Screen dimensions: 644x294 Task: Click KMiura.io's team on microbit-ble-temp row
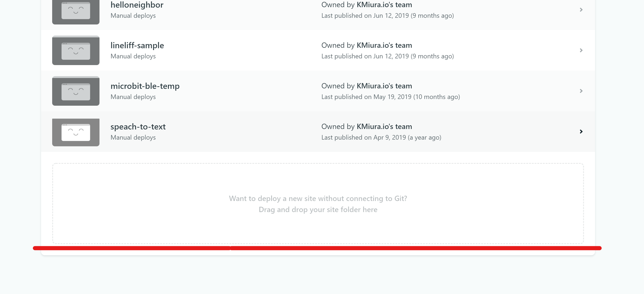pyautogui.click(x=384, y=86)
